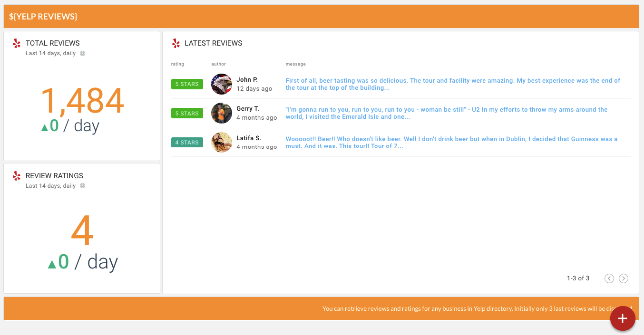644x335 pixels.
Task: Click the 4 STARS badge
Action: pyautogui.click(x=187, y=142)
